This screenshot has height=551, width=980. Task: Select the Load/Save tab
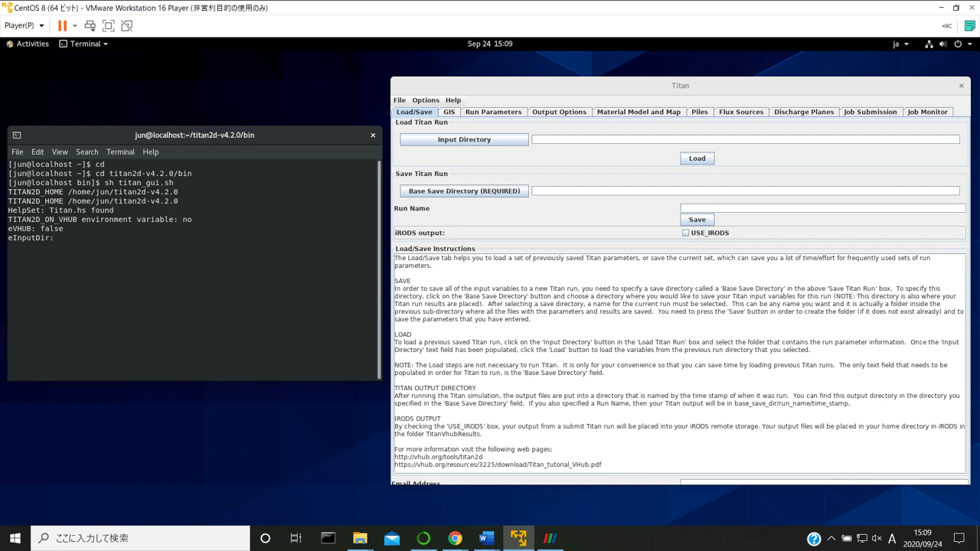[x=414, y=112]
